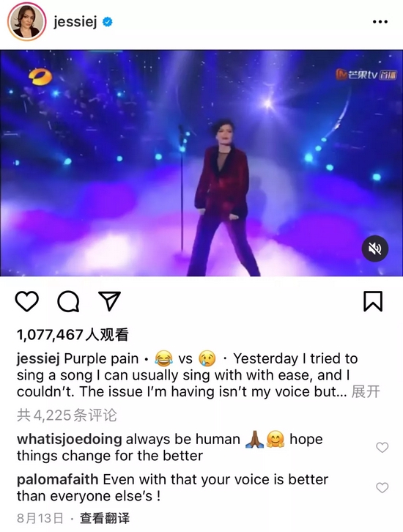Click the blue verified badge
The height and width of the screenshot is (532, 403).
(x=108, y=22)
